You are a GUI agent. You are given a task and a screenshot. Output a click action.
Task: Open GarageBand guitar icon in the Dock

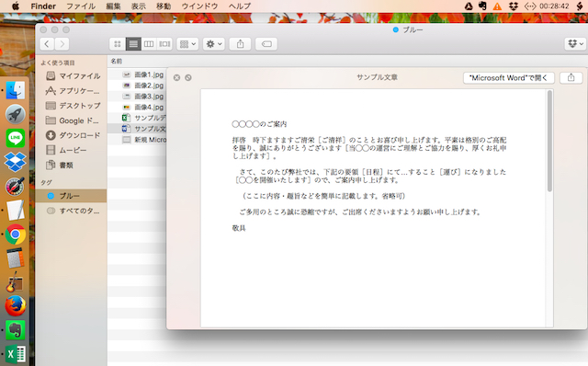(x=15, y=282)
